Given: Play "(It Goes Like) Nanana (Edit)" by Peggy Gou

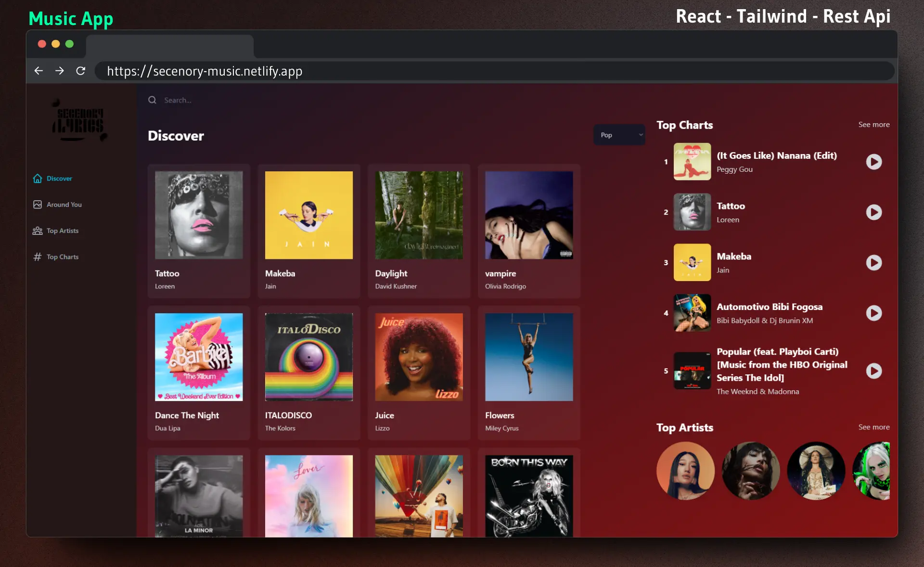Looking at the screenshot, I should [x=873, y=162].
